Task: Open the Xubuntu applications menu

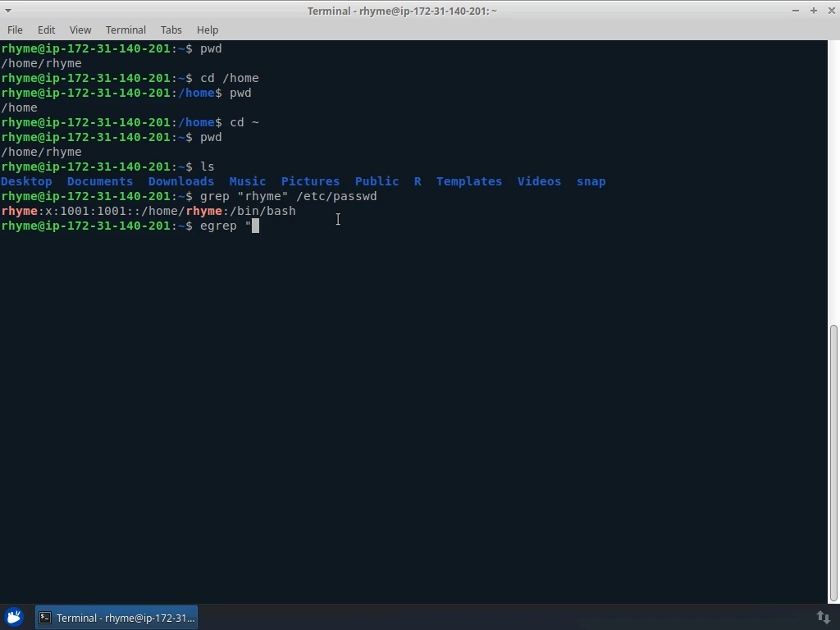Action: [14, 617]
